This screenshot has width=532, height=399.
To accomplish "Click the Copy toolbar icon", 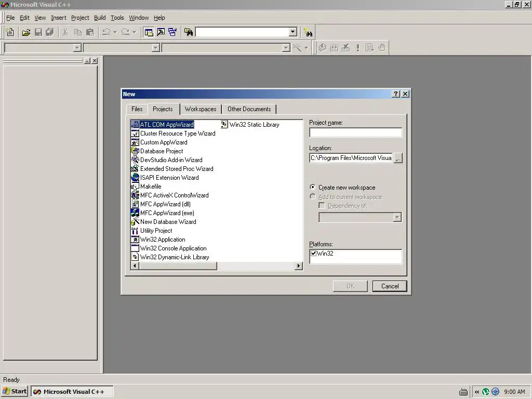I will (x=78, y=32).
